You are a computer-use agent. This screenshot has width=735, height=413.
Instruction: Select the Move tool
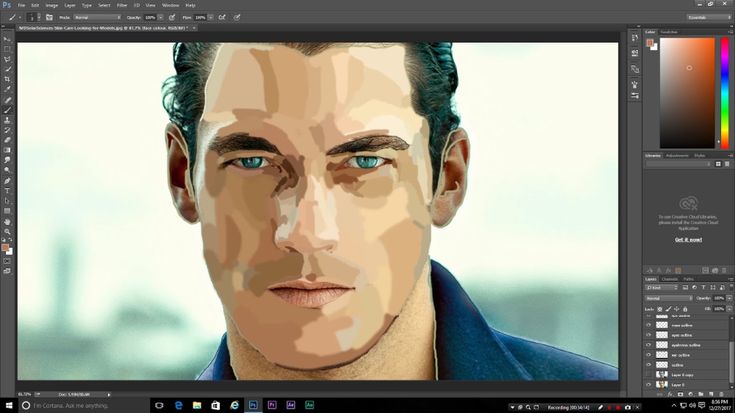click(7, 39)
